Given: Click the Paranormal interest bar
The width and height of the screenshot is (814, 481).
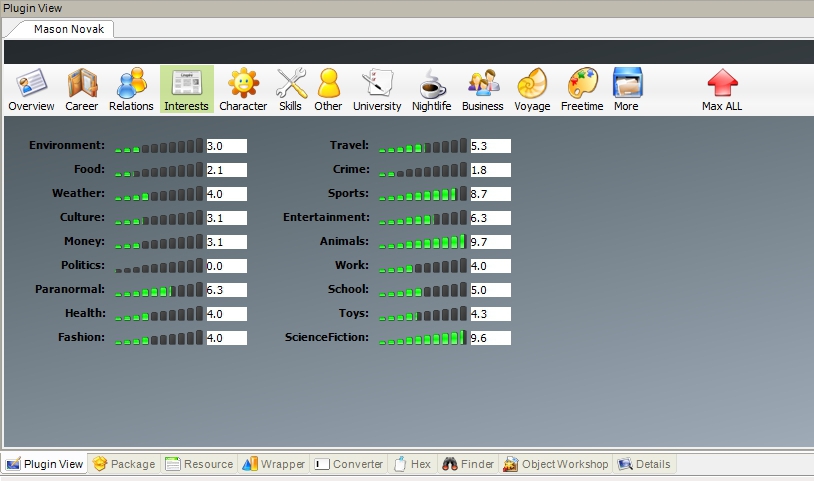Looking at the screenshot, I should click(159, 290).
